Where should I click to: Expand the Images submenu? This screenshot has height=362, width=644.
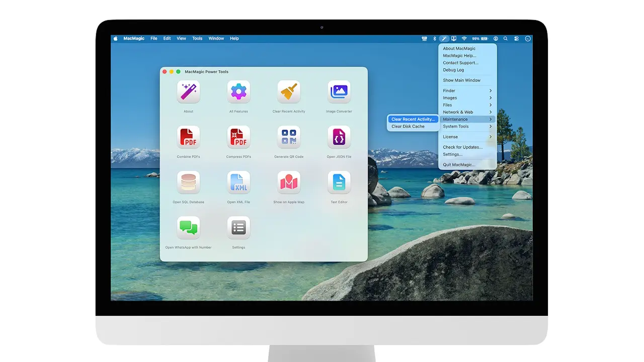click(467, 98)
